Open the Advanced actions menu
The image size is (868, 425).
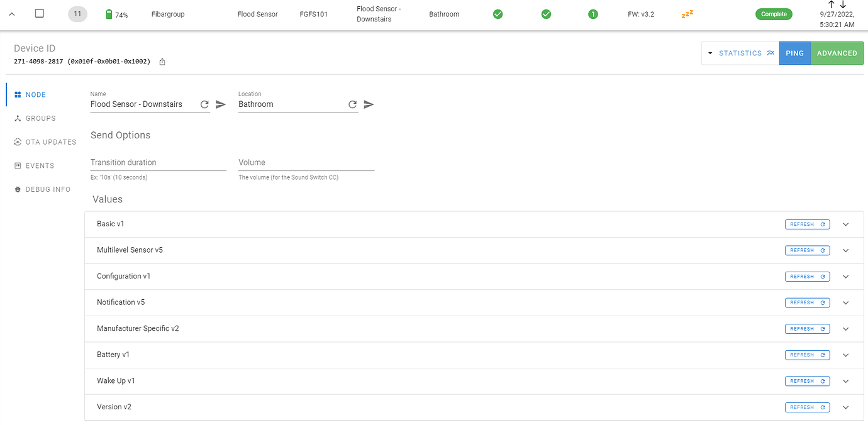pyautogui.click(x=837, y=53)
